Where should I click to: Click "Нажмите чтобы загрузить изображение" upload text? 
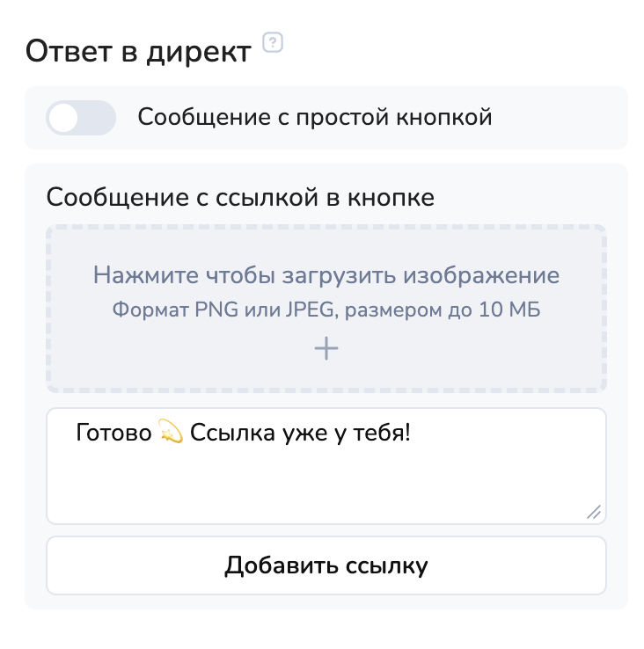tap(326, 275)
